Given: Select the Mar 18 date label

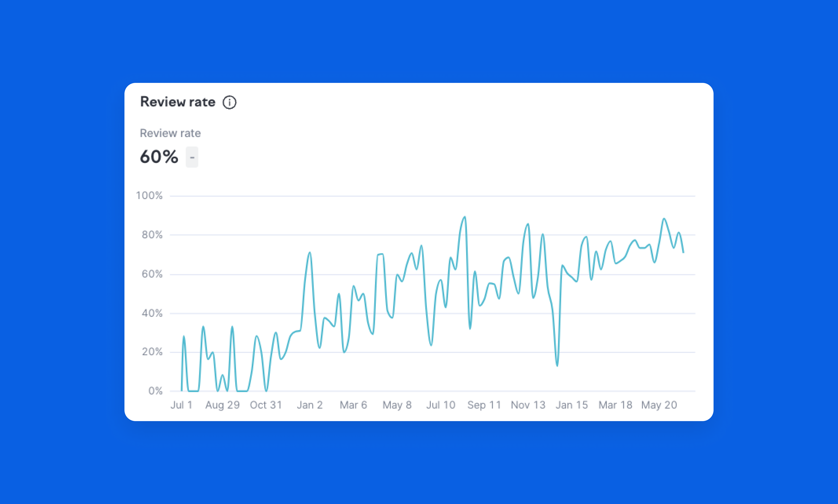Looking at the screenshot, I should point(615,405).
